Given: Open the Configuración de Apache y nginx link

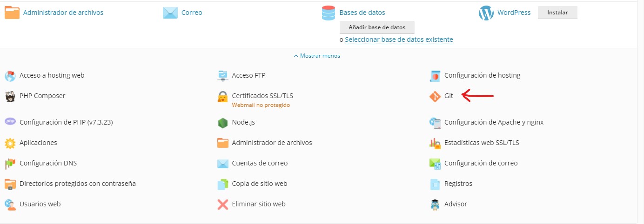Looking at the screenshot, I should (494, 123).
